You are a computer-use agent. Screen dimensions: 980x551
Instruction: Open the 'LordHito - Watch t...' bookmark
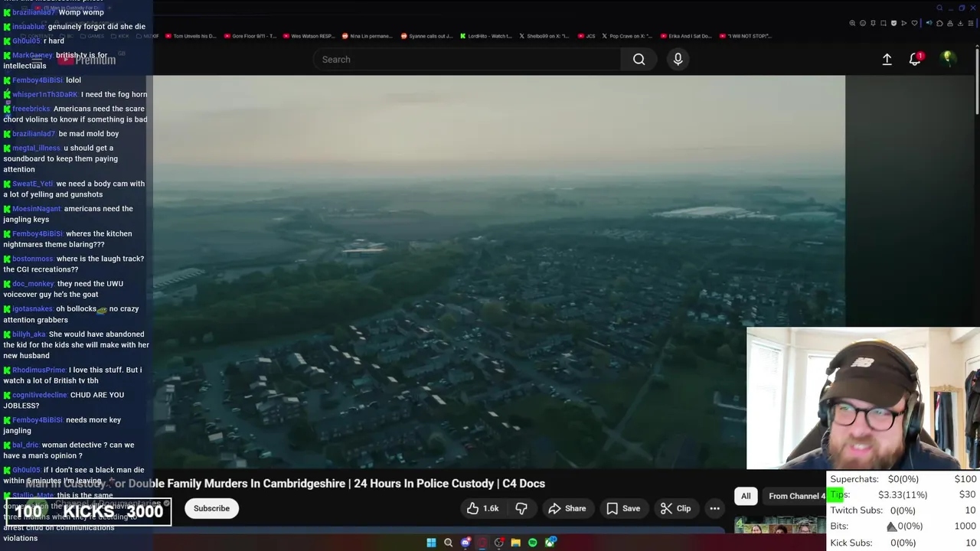tap(485, 36)
